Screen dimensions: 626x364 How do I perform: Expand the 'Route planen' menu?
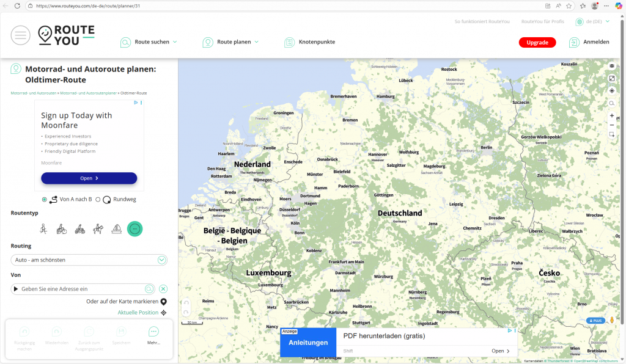[230, 42]
